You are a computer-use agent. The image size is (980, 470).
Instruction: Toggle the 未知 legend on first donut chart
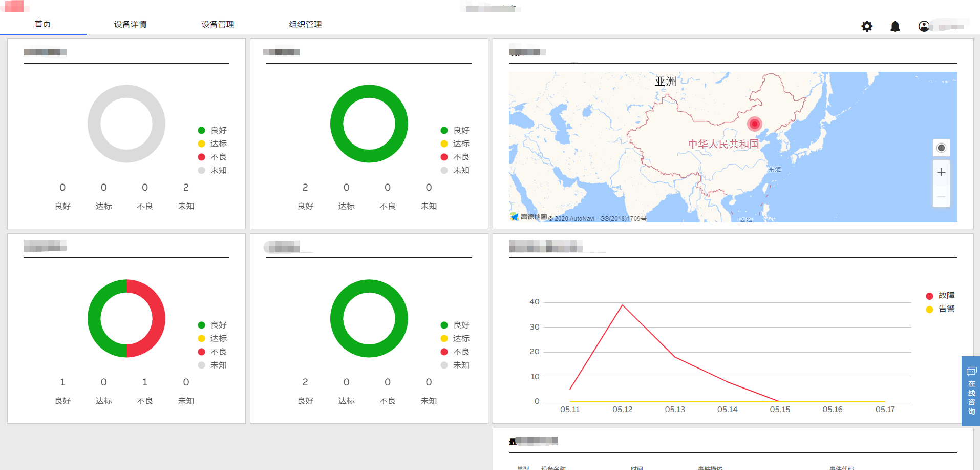point(213,170)
